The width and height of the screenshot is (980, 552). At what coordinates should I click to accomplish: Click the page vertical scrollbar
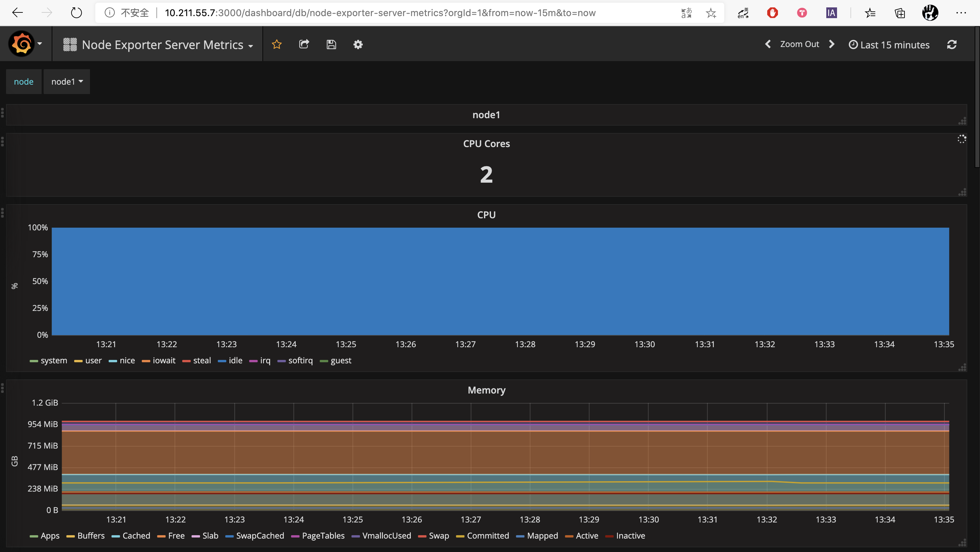click(977, 97)
